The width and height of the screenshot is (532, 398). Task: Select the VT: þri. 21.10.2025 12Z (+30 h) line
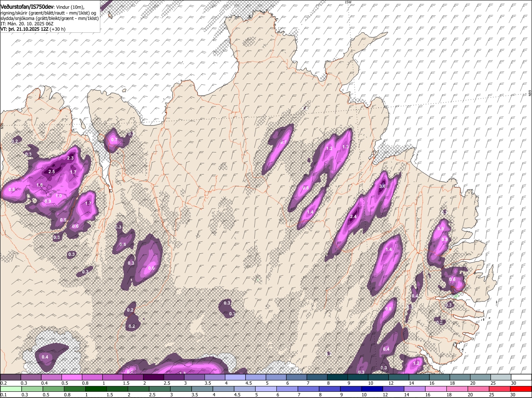[33, 29]
